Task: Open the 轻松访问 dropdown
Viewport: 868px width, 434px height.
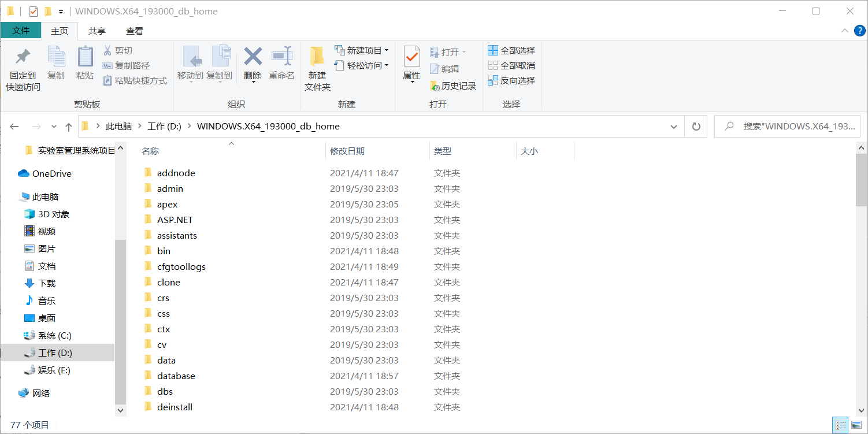Action: coord(387,65)
